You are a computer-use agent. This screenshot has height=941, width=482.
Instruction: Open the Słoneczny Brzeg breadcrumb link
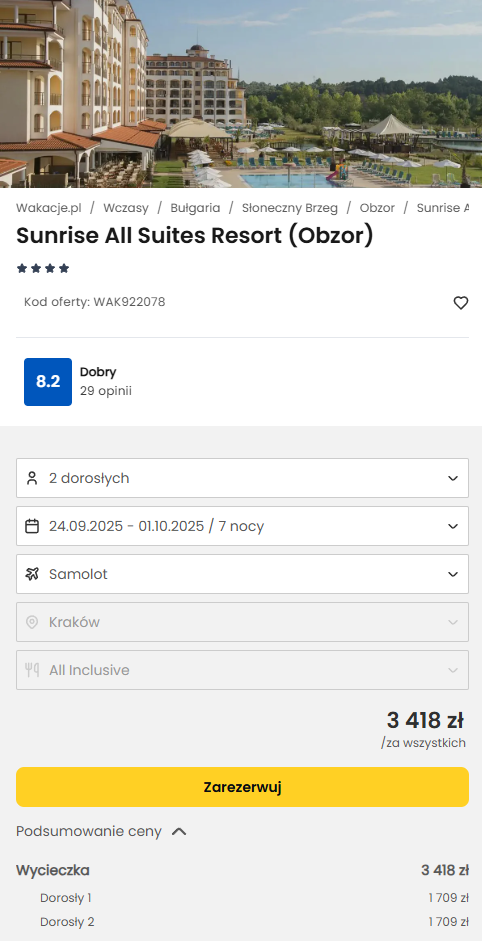(x=290, y=208)
